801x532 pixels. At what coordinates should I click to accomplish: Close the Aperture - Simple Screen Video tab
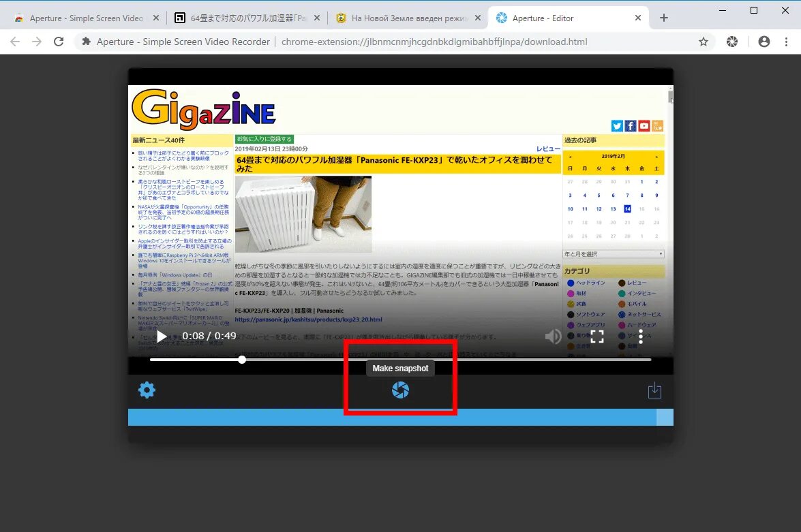[156, 18]
